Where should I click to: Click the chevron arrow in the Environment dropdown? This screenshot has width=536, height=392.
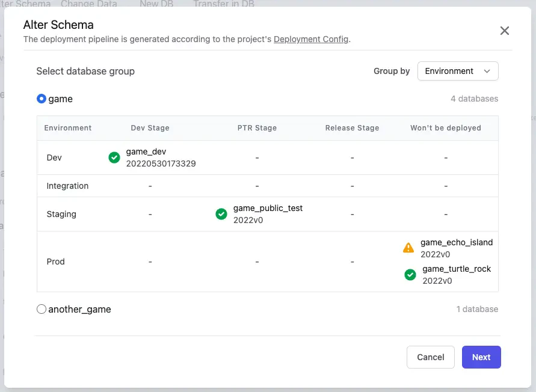point(487,71)
